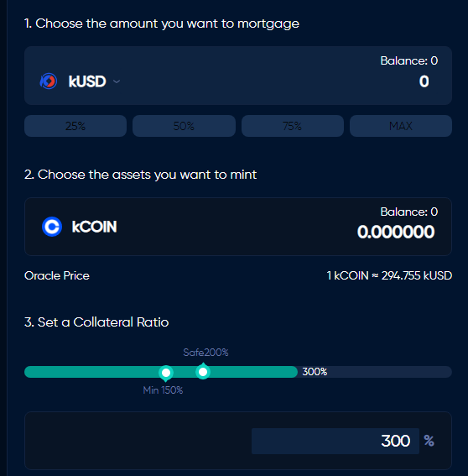Click the Min 150% slider marker

pyautogui.click(x=166, y=373)
